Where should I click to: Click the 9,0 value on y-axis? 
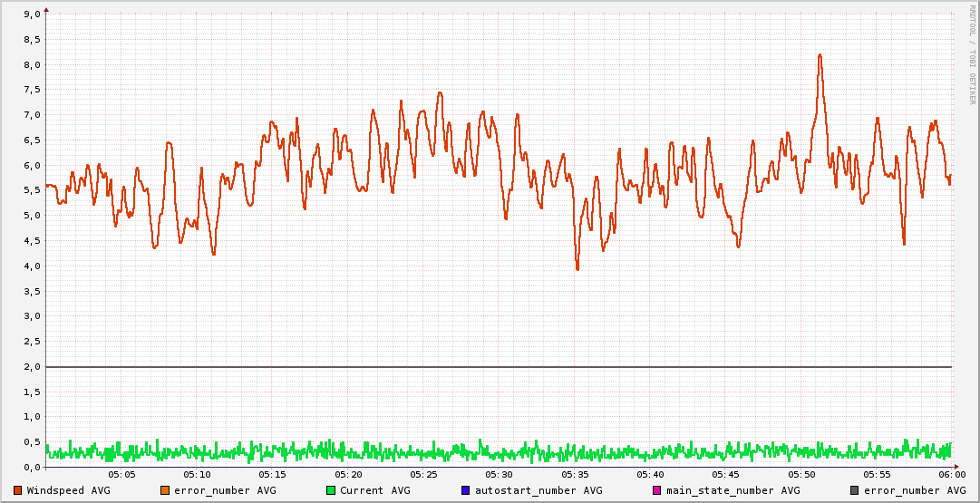[x=31, y=15]
